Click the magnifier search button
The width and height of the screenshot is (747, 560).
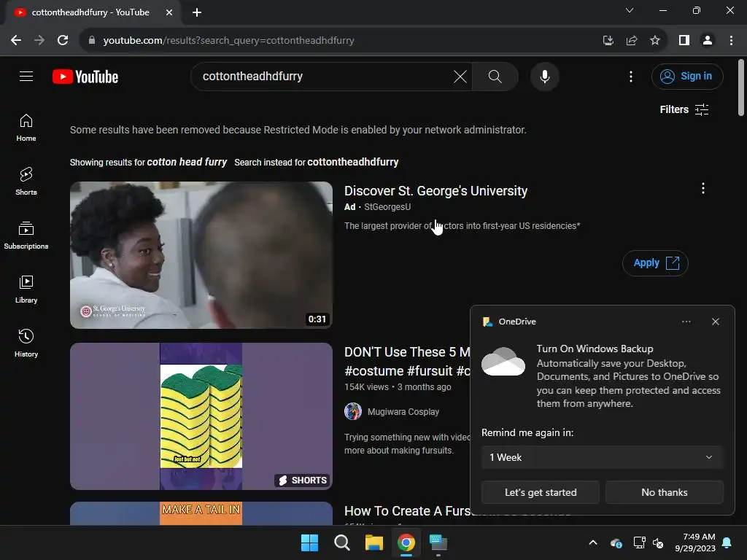495,76
